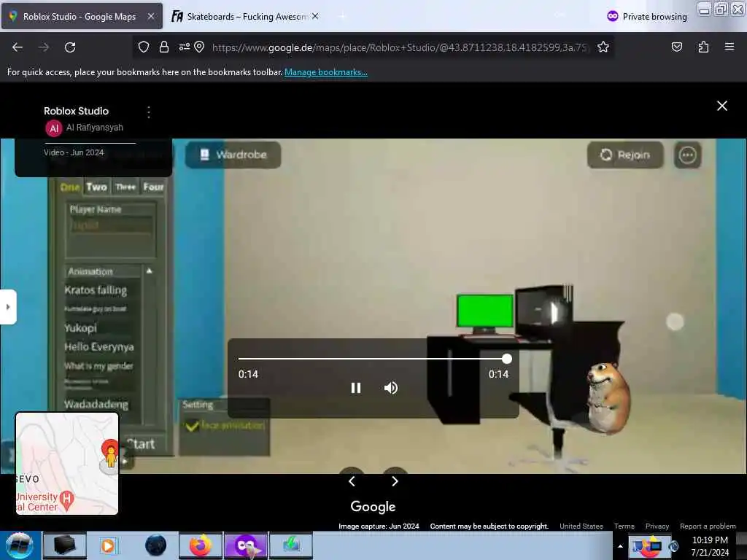Click the Google logo below the video
Image resolution: width=747 pixels, height=560 pixels.
[x=373, y=507]
